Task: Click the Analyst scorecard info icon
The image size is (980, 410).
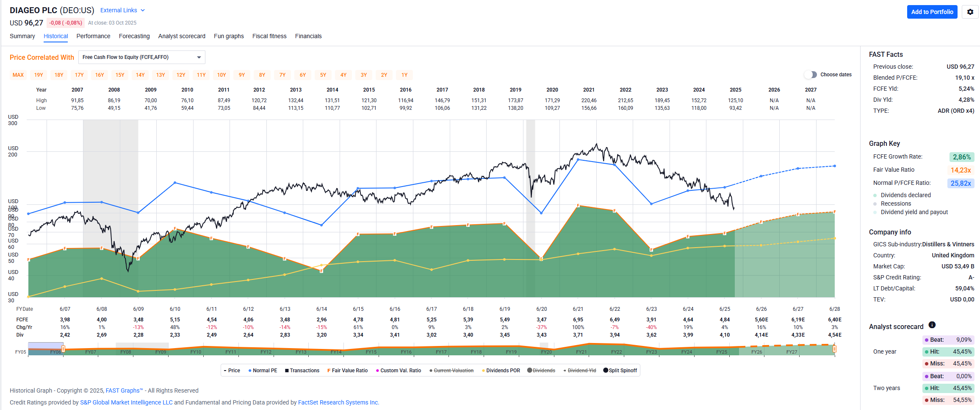Action: click(932, 325)
